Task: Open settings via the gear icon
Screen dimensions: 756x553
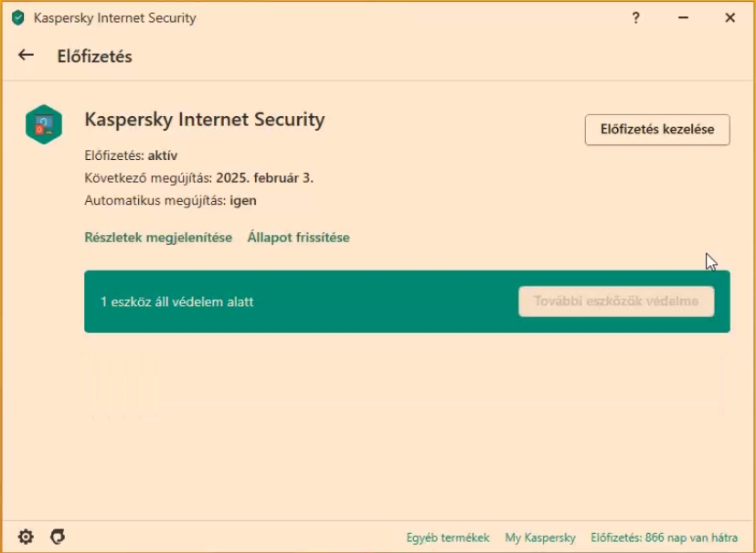Action: pos(26,537)
